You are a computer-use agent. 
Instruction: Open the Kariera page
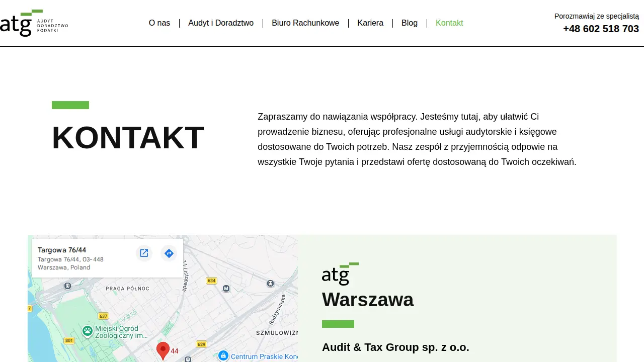pos(370,23)
